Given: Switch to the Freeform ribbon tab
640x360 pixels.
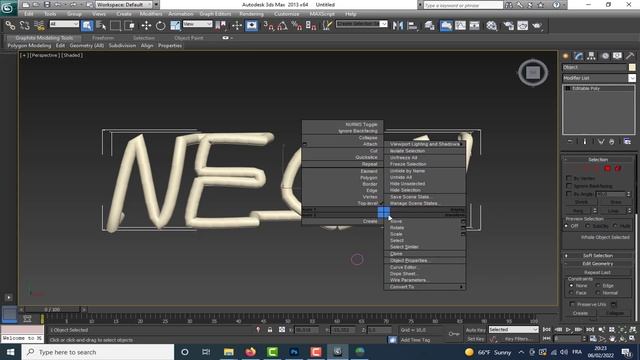Looking at the screenshot, I should click(x=103, y=38).
